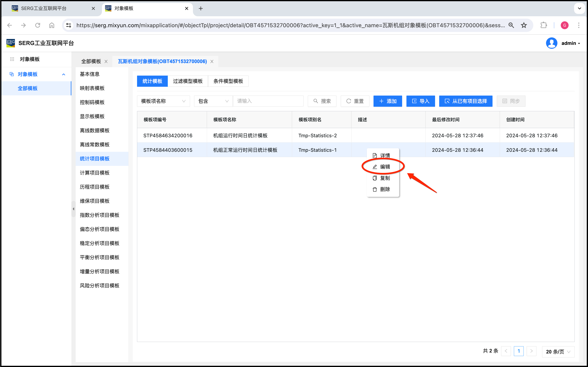Viewport: 588px width, 367px height.
Task: Collapse sidebar with the left arrow handle
Action: pos(73,209)
